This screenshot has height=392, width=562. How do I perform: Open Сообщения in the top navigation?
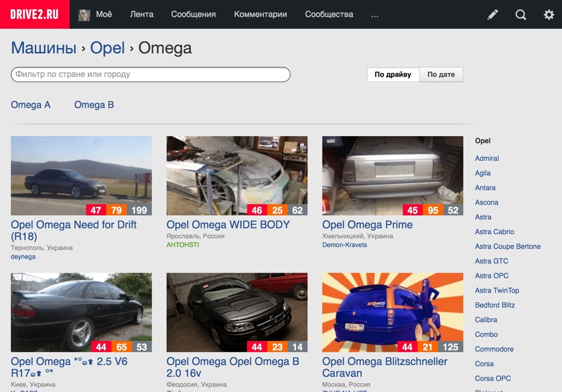194,14
